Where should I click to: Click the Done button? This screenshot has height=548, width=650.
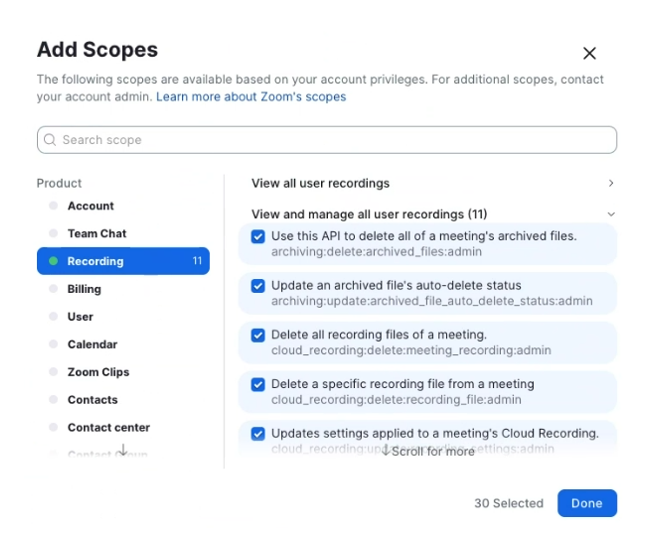(x=587, y=503)
